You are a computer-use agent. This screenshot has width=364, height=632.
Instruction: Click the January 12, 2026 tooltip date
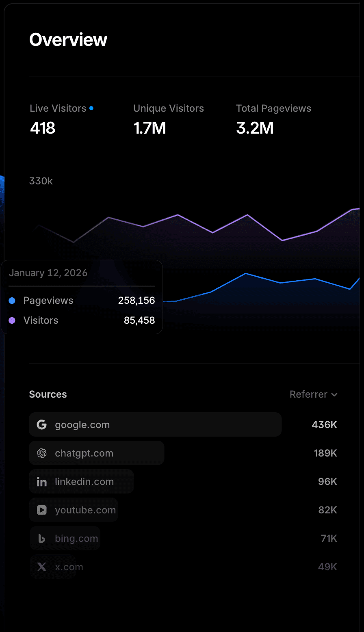[x=48, y=273]
